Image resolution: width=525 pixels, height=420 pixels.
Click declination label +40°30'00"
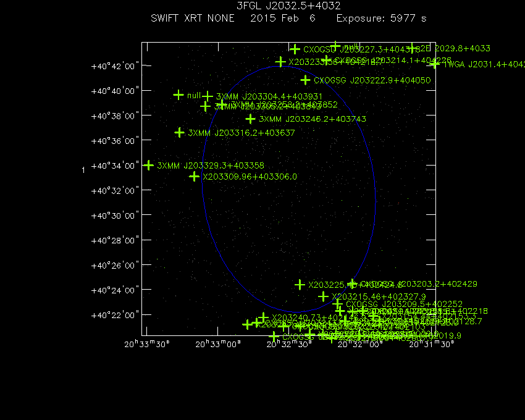[115, 216]
